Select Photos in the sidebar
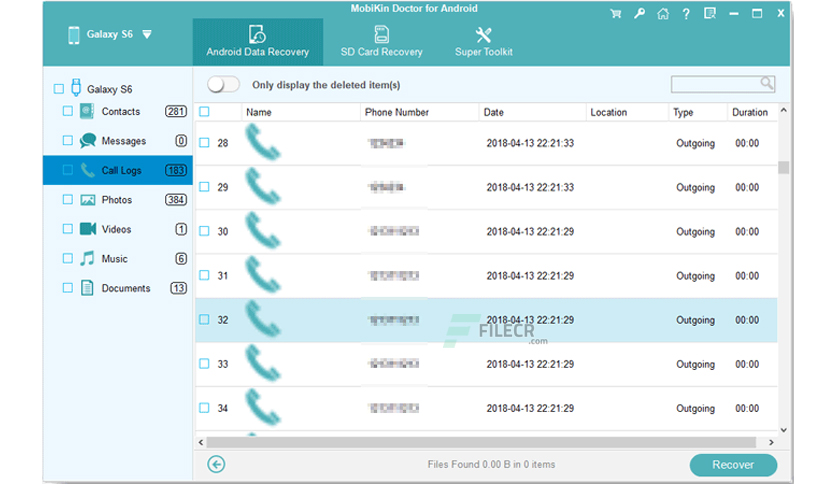The width and height of the screenshot is (836, 484). tap(117, 200)
